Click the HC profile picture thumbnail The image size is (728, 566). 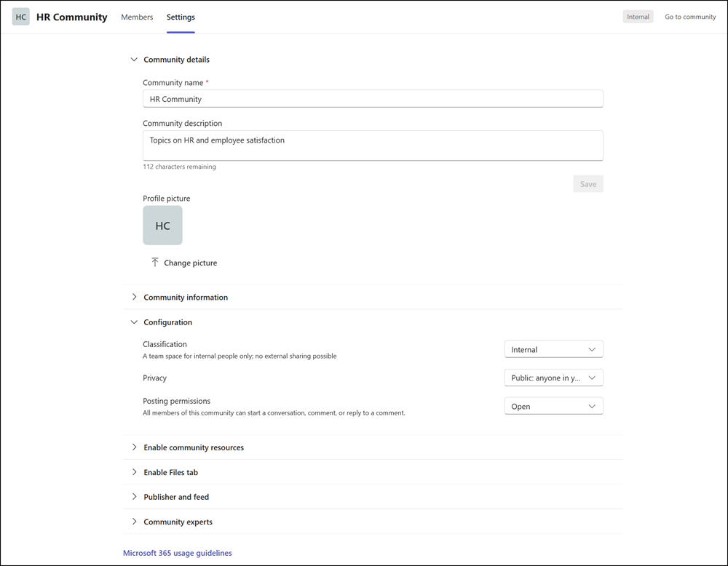[162, 225]
